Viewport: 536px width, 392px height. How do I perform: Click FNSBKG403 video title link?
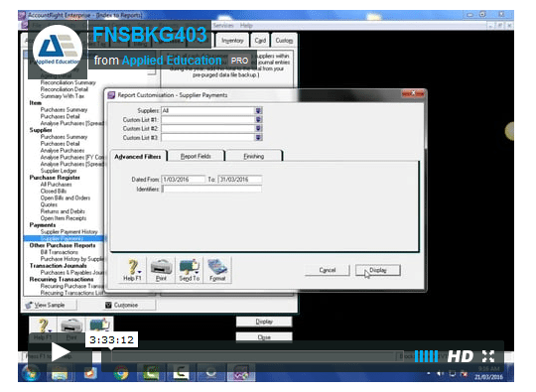coord(150,35)
